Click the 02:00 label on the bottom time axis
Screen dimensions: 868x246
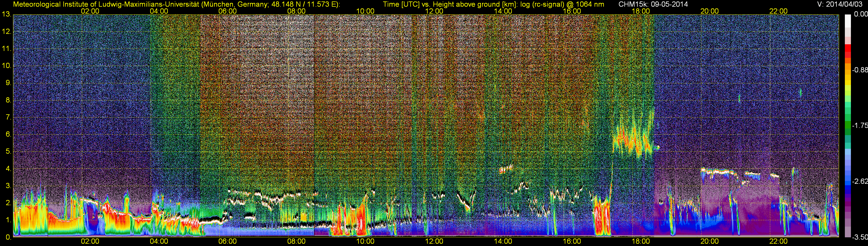coord(90,242)
